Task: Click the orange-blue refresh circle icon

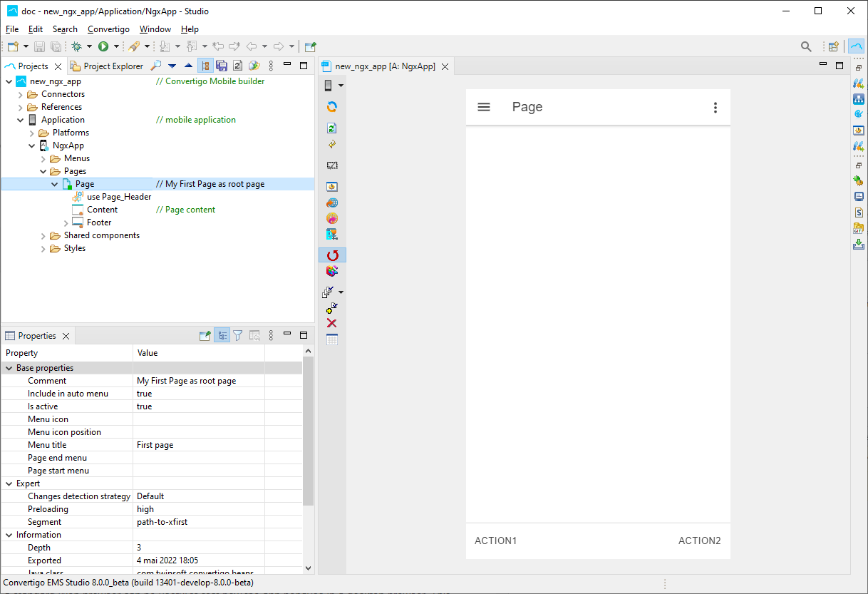Action: [331, 107]
